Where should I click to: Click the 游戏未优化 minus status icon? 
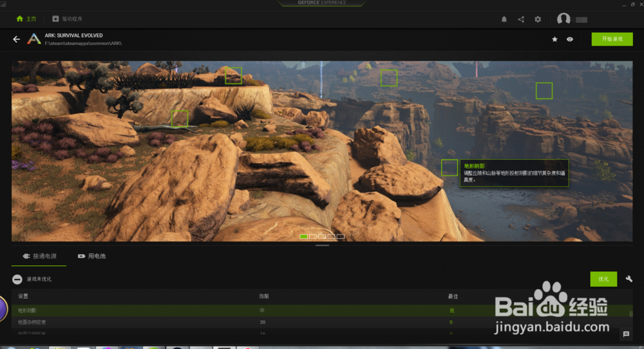point(17,279)
